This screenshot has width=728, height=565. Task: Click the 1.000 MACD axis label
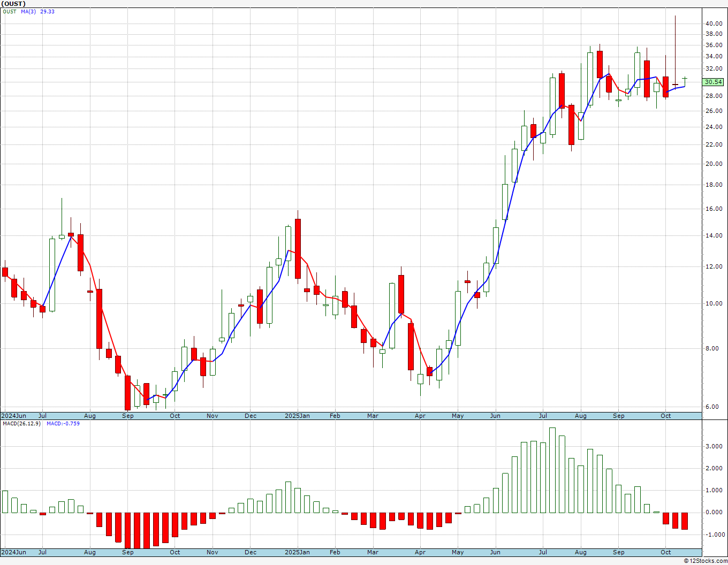click(x=715, y=490)
